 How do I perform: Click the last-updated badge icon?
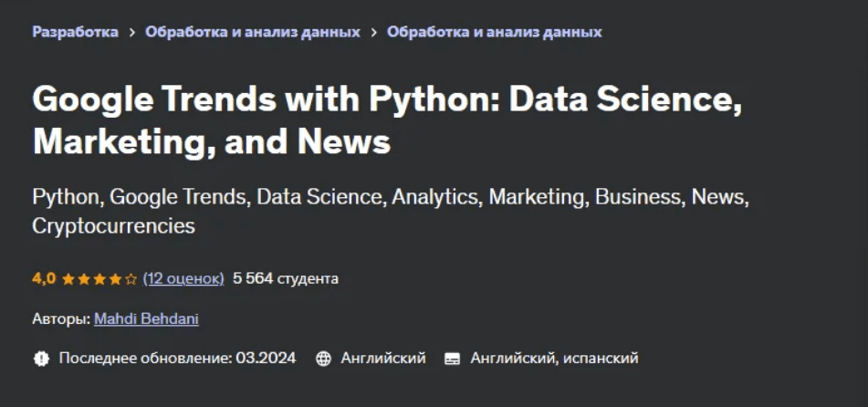tap(41, 359)
